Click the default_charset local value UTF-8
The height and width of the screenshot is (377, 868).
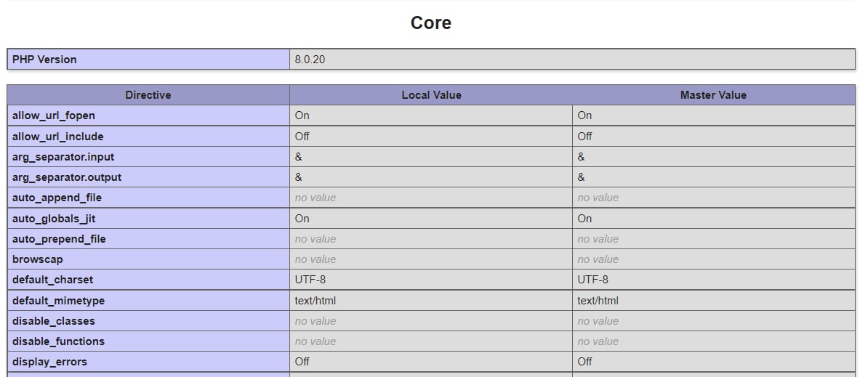point(310,280)
